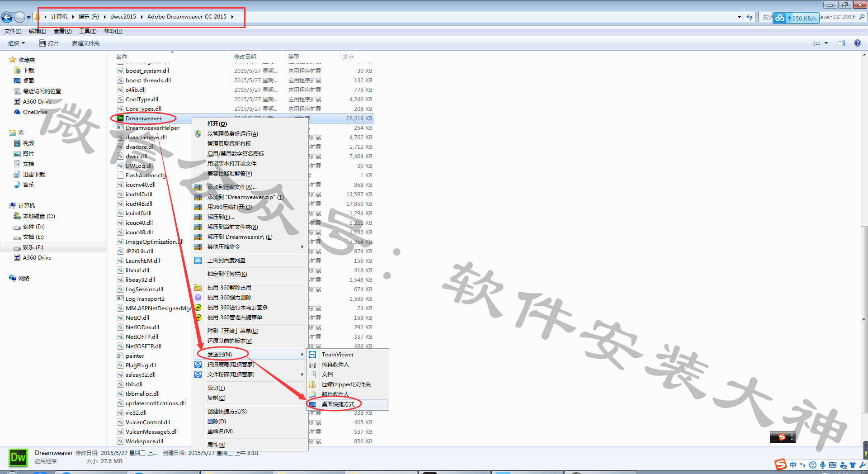Image resolution: width=868 pixels, height=474 pixels.
Task: Click the painter file icon
Action: [x=120, y=355]
